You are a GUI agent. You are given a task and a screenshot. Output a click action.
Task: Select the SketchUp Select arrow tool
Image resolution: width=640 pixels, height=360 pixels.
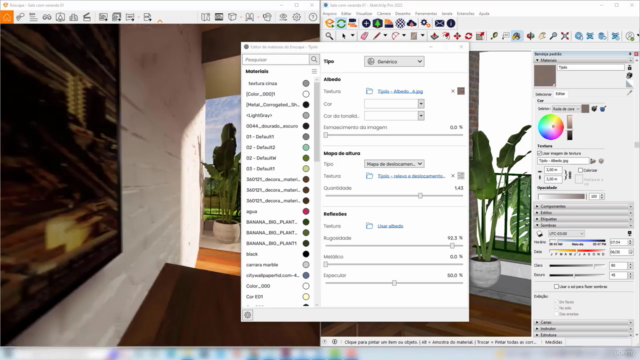click(x=344, y=36)
